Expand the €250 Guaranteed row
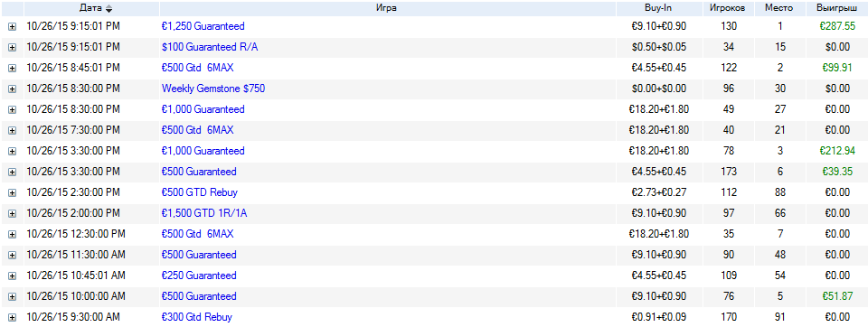 [12, 276]
